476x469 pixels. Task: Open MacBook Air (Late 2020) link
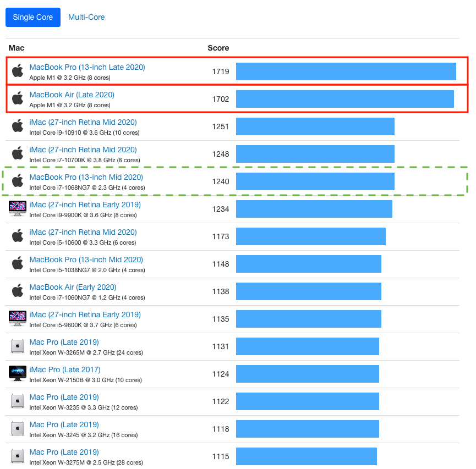point(72,95)
